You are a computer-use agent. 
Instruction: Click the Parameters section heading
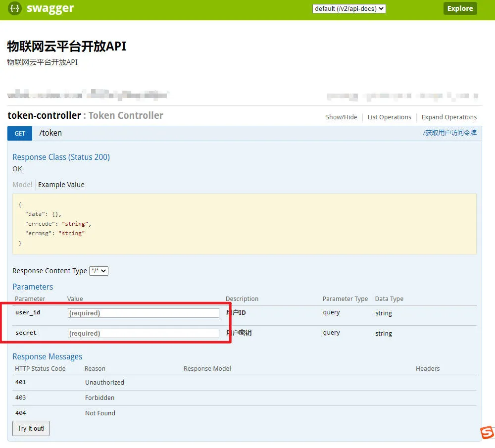33,287
